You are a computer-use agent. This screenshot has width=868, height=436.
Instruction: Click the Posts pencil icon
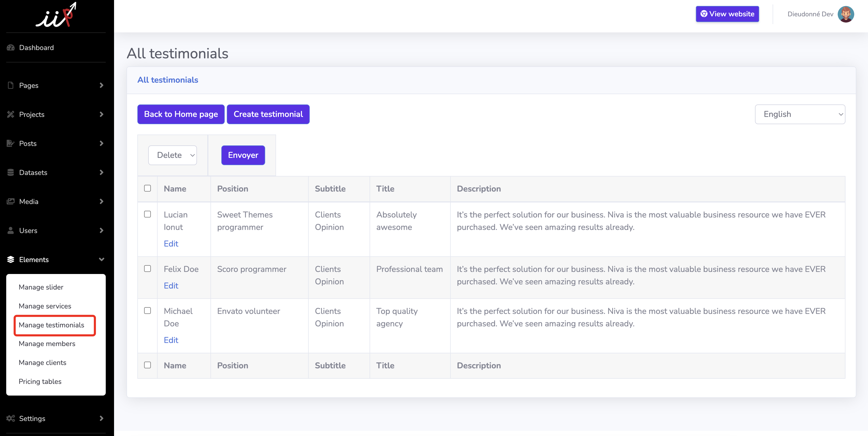[x=11, y=143]
